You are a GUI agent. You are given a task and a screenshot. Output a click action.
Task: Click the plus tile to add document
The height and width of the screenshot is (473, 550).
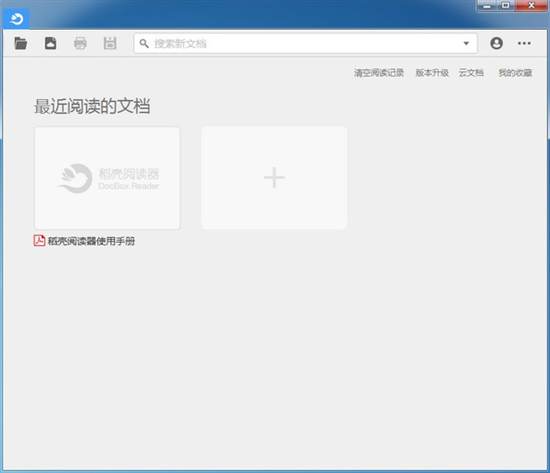tap(274, 178)
